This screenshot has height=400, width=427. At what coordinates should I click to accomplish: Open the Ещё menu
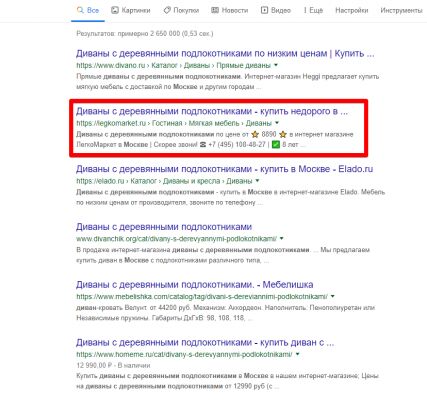[x=313, y=10]
